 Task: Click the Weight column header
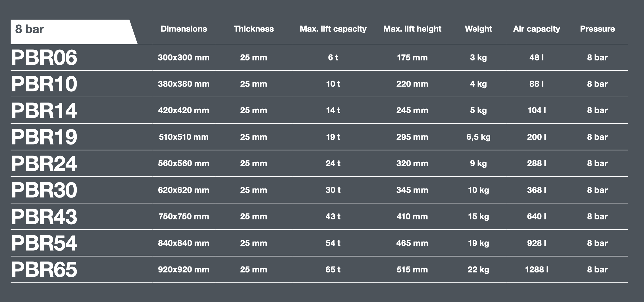(478, 29)
